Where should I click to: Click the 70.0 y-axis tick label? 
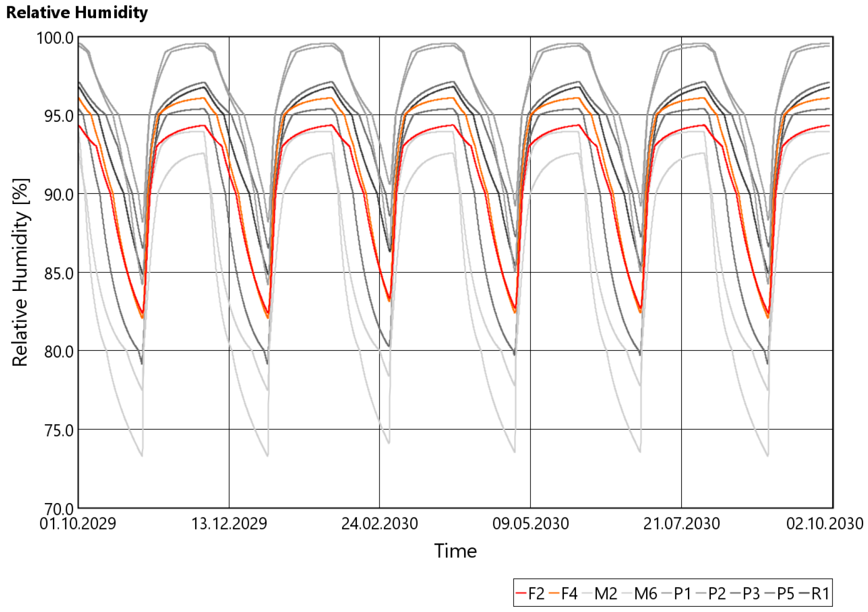click(x=59, y=509)
